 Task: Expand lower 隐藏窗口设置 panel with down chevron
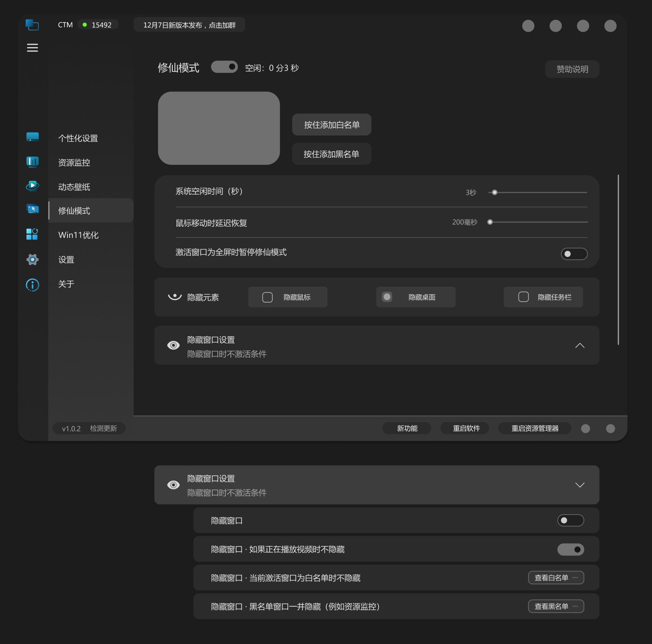(x=580, y=485)
